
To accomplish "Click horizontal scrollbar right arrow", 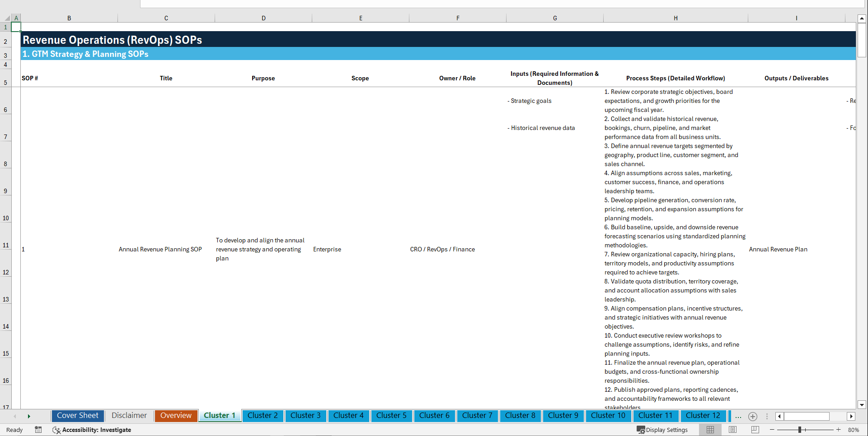I will click(x=851, y=416).
